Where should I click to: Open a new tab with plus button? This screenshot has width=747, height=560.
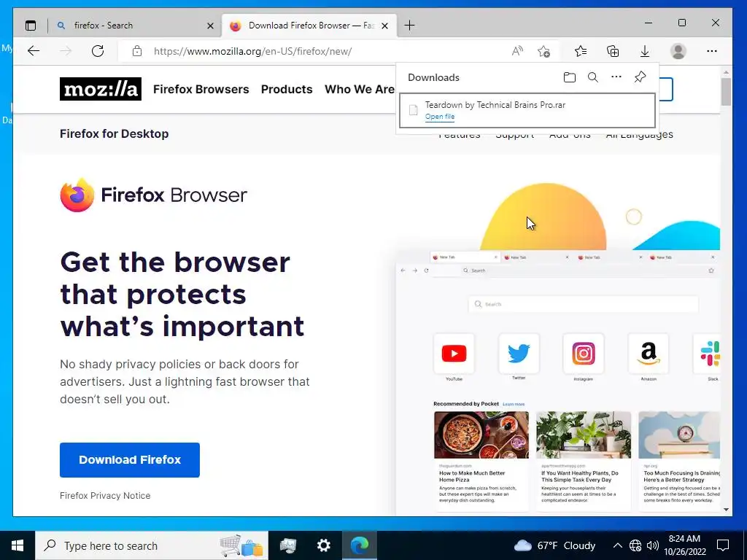pyautogui.click(x=409, y=26)
